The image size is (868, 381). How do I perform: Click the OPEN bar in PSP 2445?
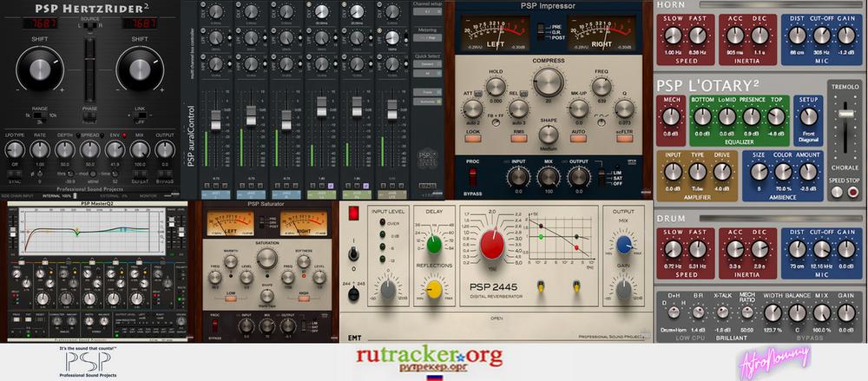click(x=496, y=319)
